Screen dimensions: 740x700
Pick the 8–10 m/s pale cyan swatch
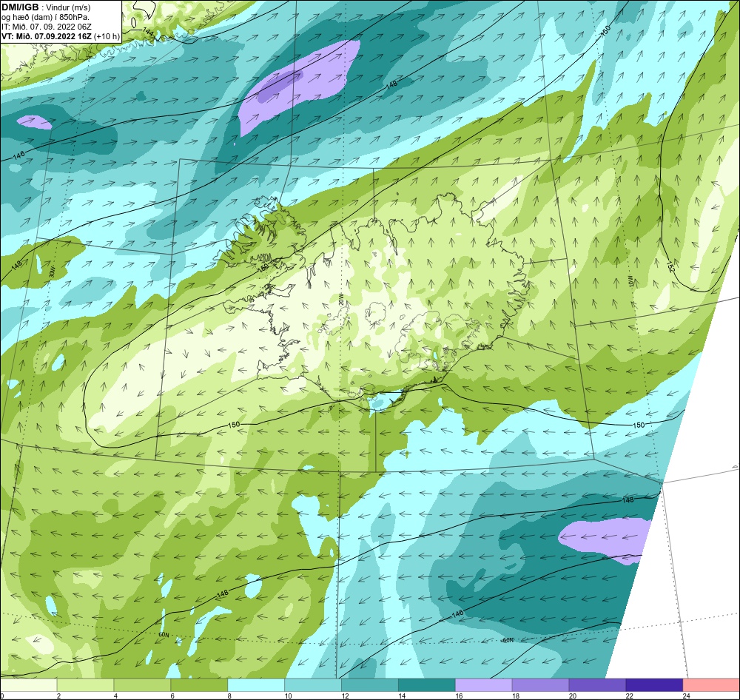tap(256, 684)
